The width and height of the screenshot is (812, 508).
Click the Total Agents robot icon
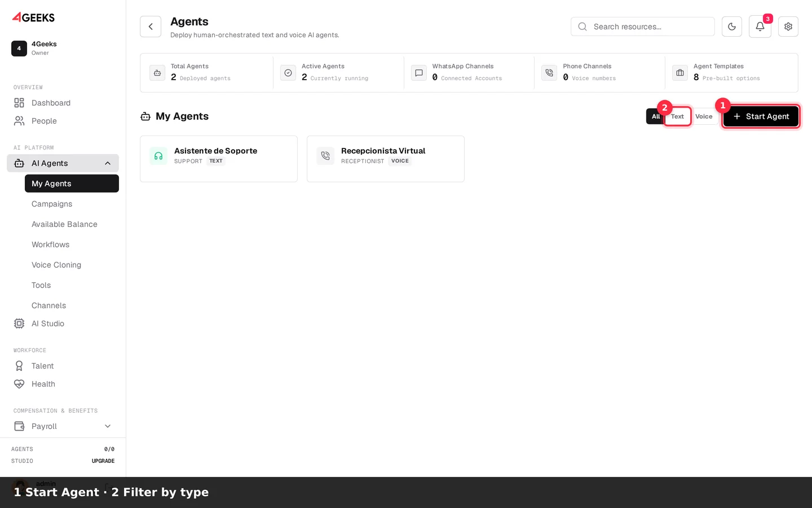(x=157, y=73)
